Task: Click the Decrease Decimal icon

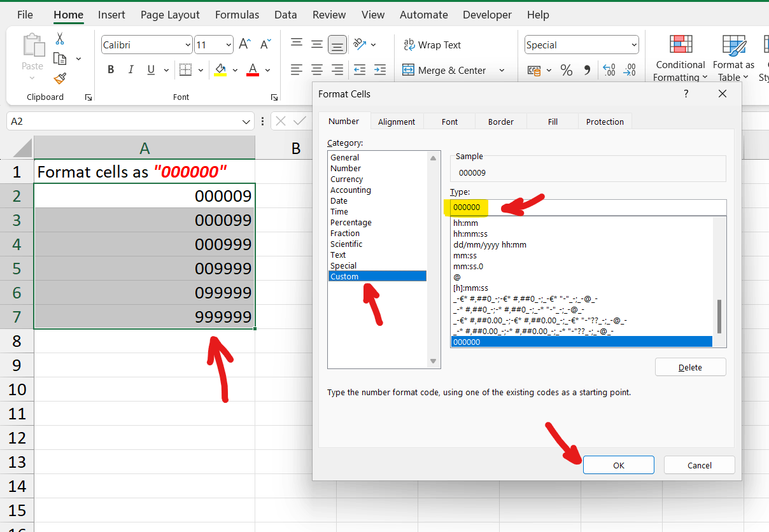Action: (630, 70)
